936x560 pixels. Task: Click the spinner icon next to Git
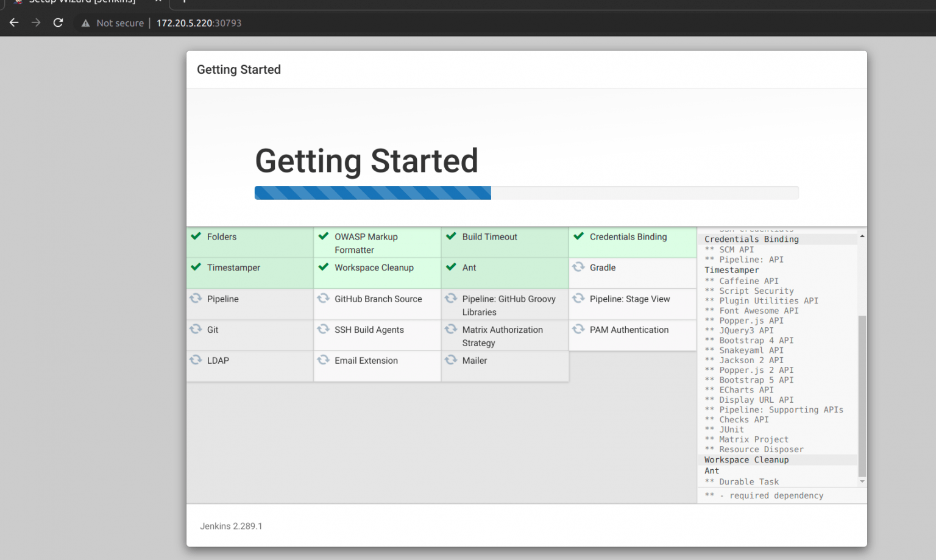[x=196, y=329]
